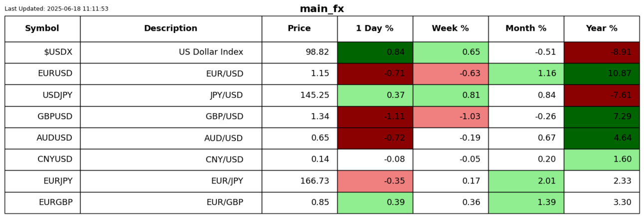
Task: Select the Week % column header
Action: [450, 28]
